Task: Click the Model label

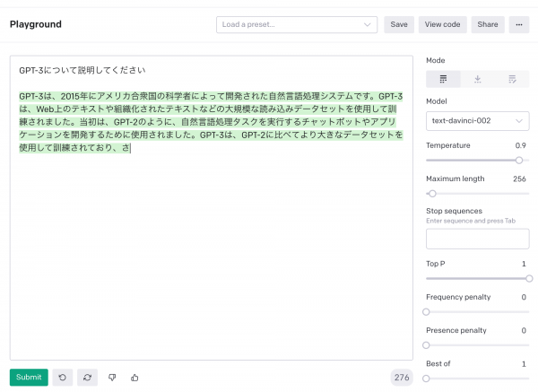Action: point(437,101)
